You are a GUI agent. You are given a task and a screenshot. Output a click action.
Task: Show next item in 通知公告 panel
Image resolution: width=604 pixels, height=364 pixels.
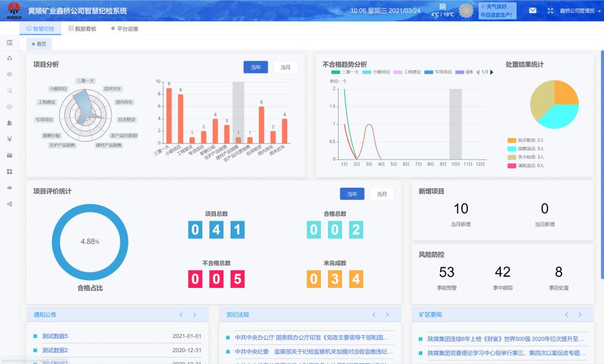pos(195,315)
